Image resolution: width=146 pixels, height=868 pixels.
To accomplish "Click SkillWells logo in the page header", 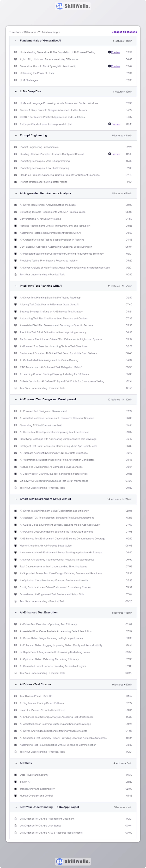I will (73, 6).
